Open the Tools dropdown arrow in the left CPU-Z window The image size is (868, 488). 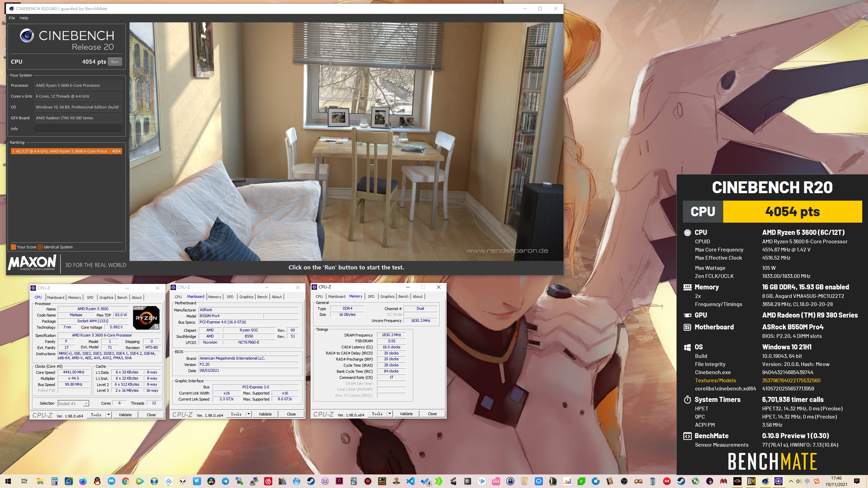point(108,414)
